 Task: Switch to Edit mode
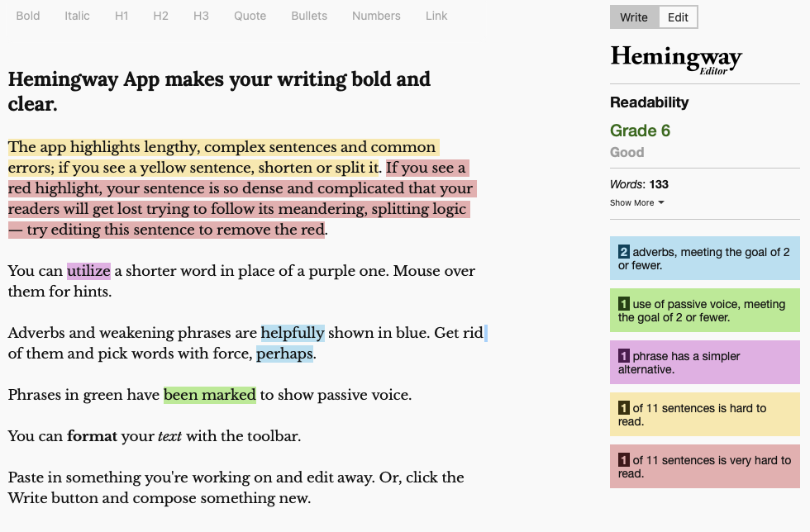click(678, 17)
